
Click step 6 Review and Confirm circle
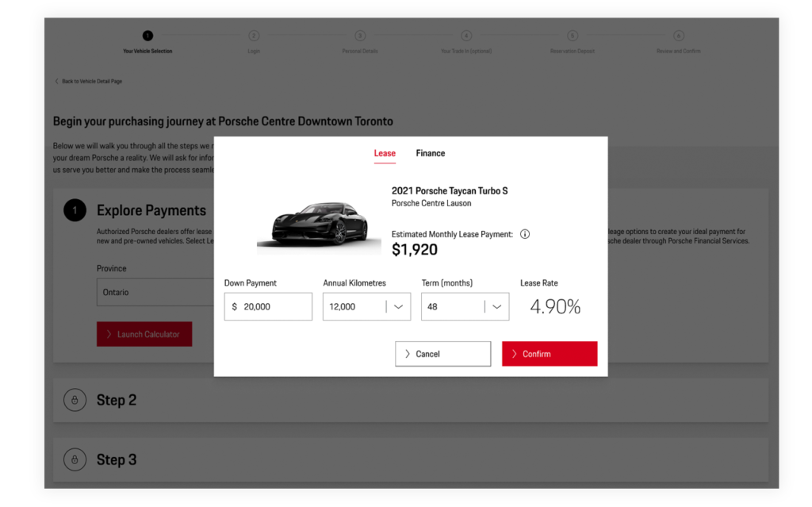coord(679,36)
